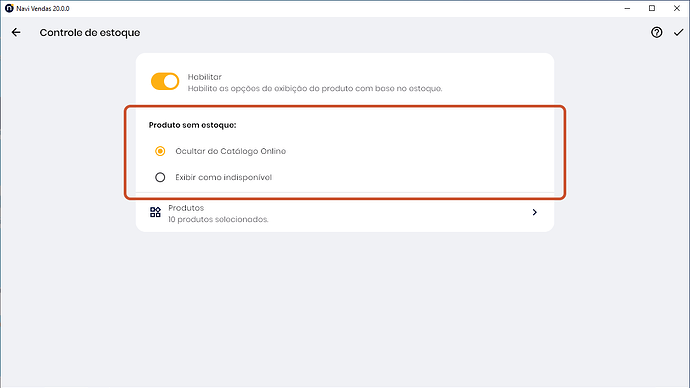Expand Produtos with the chevron arrow
This screenshot has height=388, width=690.
point(535,212)
